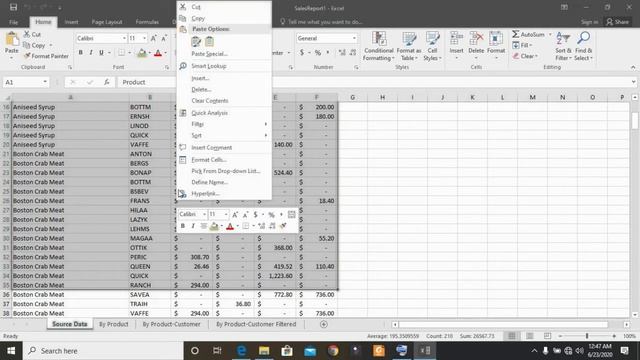Click the Delete cells ribbon icon
This screenshot has width=640, height=360.
(476, 39)
